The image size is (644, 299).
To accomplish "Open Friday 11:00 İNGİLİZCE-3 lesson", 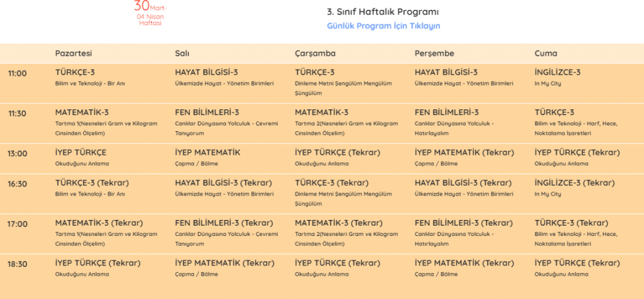I will [557, 73].
